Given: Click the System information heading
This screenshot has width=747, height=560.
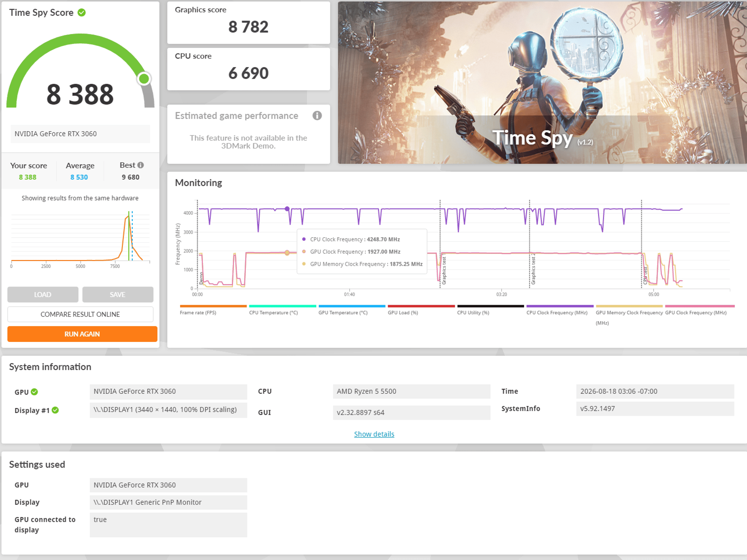Looking at the screenshot, I should (50, 367).
